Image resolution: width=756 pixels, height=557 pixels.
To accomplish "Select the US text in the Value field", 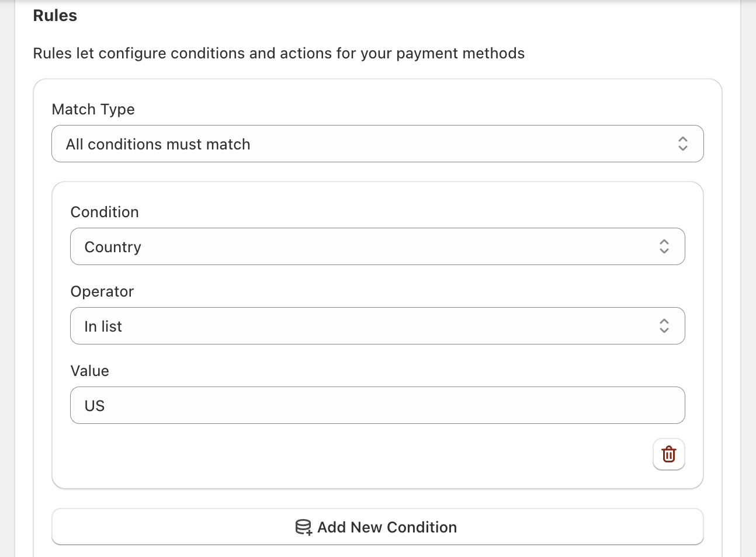I will [x=94, y=405].
